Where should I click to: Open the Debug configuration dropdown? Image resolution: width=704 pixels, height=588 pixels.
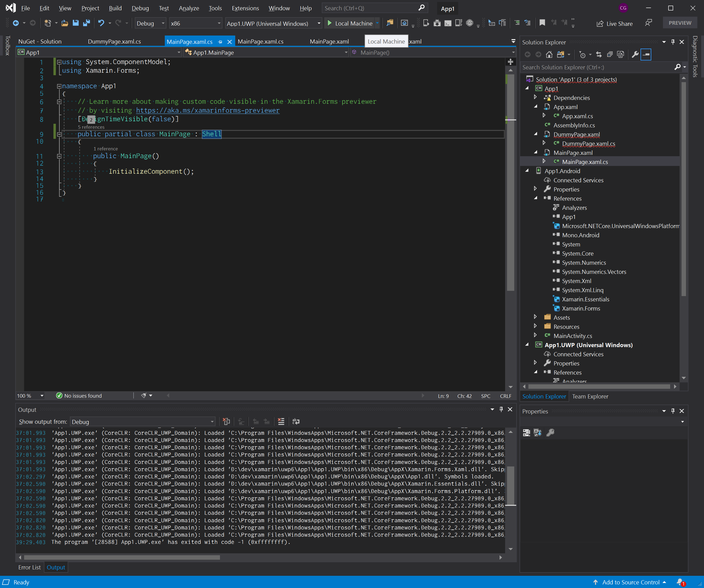coord(150,24)
